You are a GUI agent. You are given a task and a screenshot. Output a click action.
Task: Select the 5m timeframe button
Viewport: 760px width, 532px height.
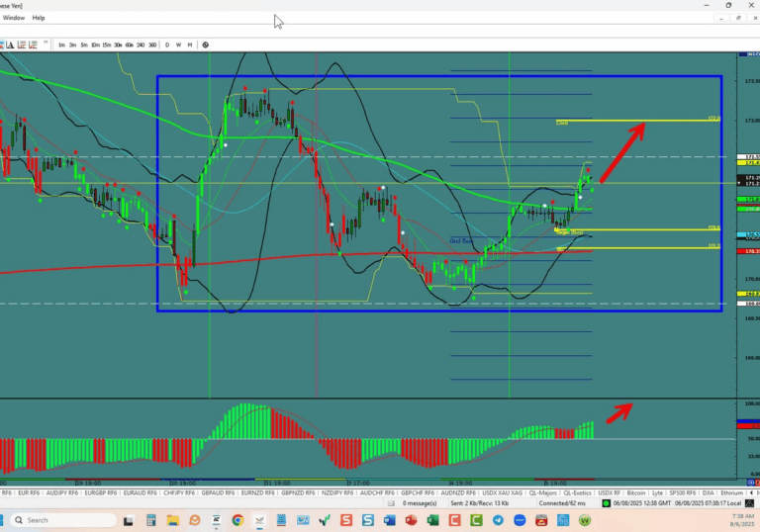pos(84,45)
